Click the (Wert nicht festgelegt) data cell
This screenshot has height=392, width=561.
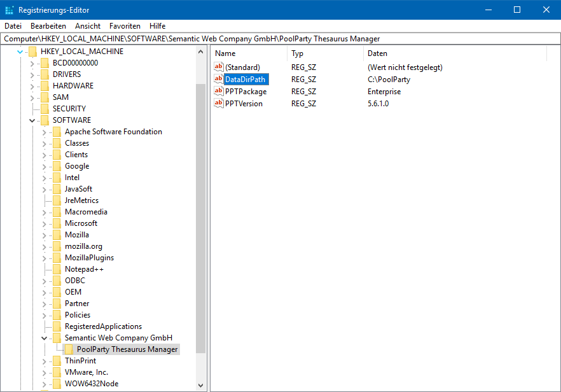405,67
